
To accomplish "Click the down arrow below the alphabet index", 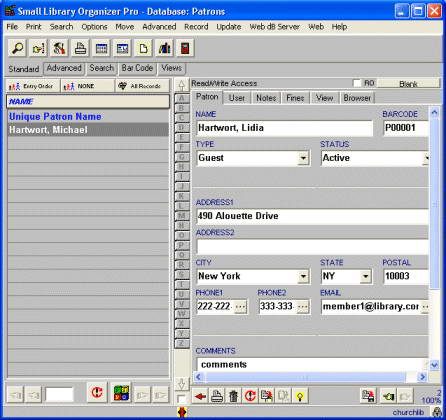I will click(182, 384).
